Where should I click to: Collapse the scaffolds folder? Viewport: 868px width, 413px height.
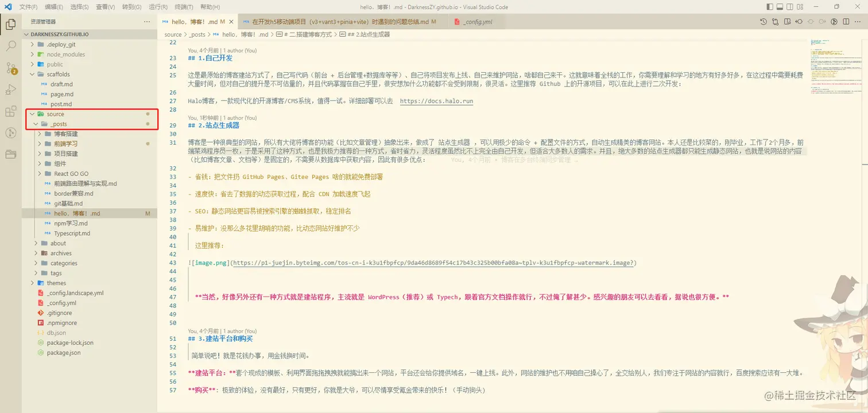pos(89,74)
